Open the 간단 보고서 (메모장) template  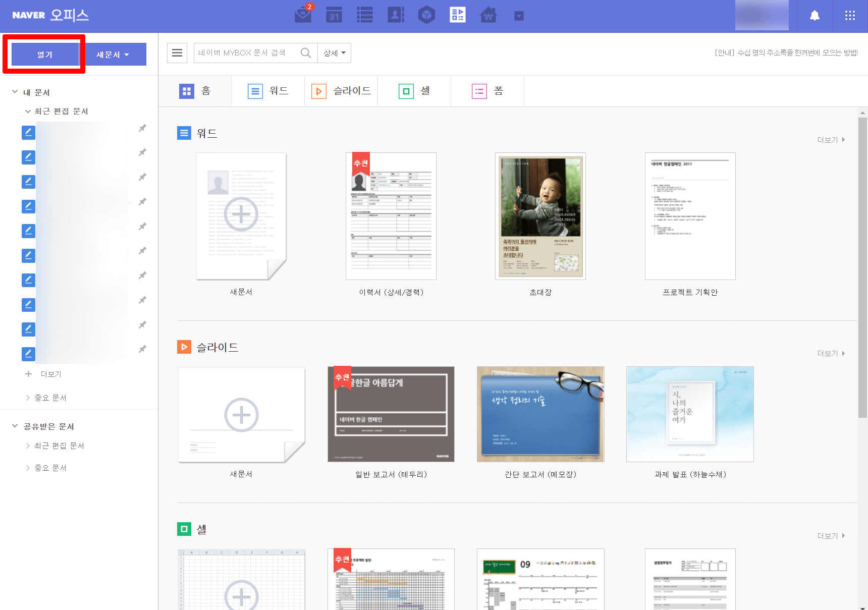[540, 414]
